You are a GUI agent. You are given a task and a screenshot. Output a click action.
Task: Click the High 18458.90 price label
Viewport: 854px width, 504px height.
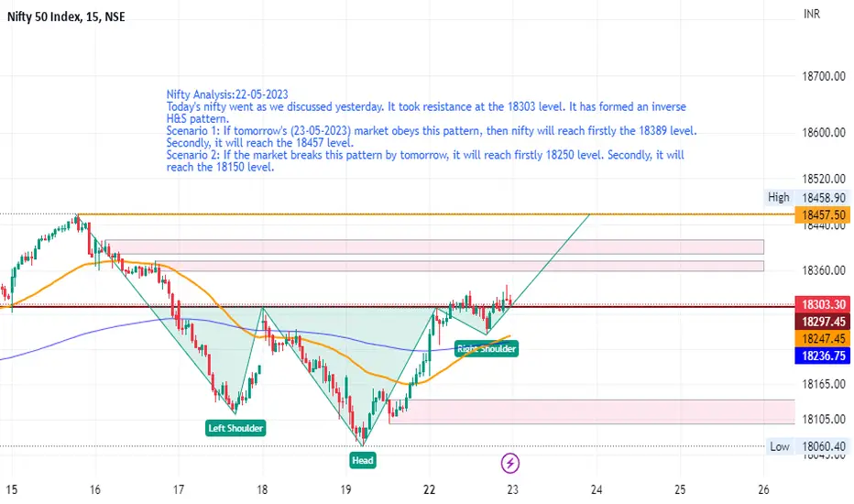tap(806, 197)
